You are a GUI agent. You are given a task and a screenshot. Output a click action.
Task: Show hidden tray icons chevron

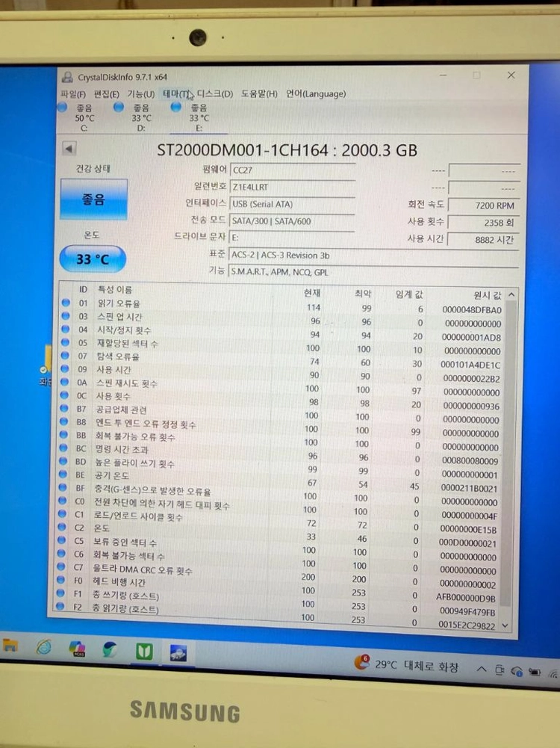[x=482, y=670]
